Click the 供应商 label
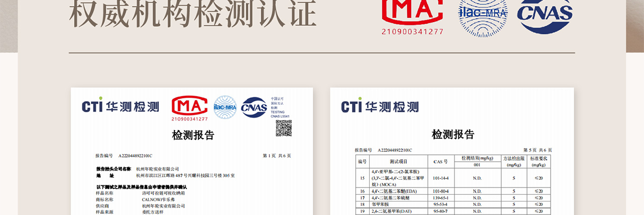 pyautogui.click(x=103, y=206)
